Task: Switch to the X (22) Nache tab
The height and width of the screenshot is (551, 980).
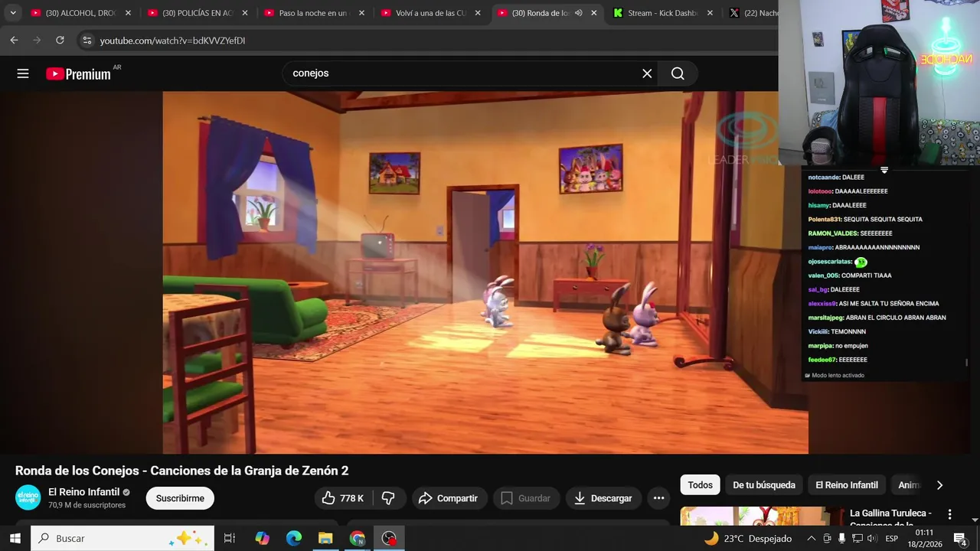Action: [754, 13]
